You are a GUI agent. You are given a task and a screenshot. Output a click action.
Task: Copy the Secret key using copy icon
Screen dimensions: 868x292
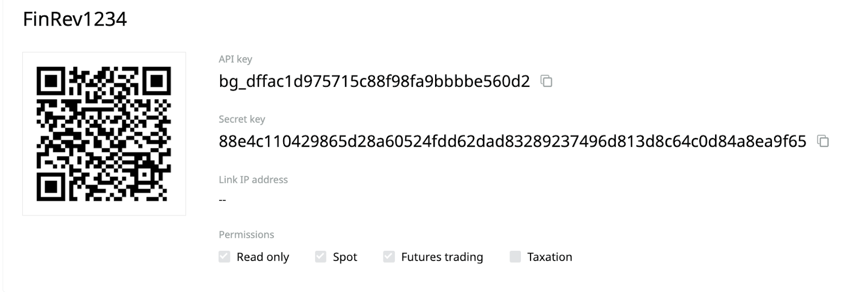[823, 141]
